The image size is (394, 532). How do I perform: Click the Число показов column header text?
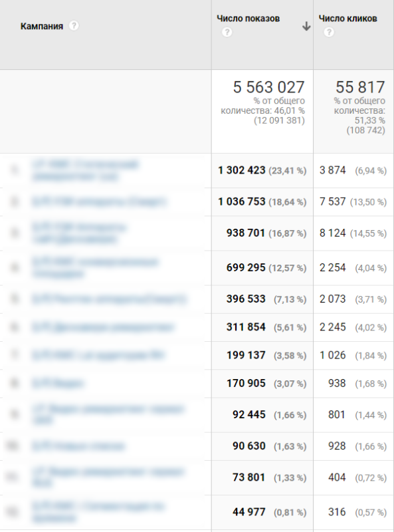pos(248,19)
